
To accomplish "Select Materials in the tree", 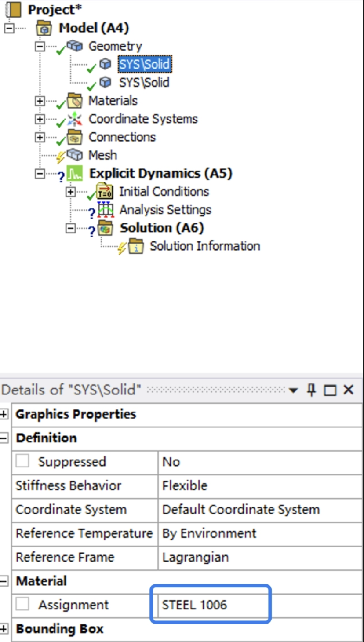I will pyautogui.click(x=113, y=101).
